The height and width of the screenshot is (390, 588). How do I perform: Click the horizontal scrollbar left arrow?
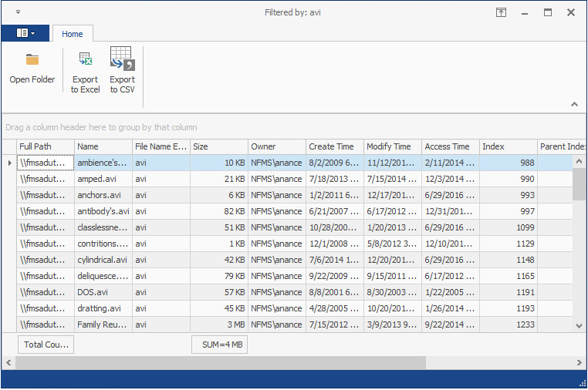pyautogui.click(x=8, y=362)
